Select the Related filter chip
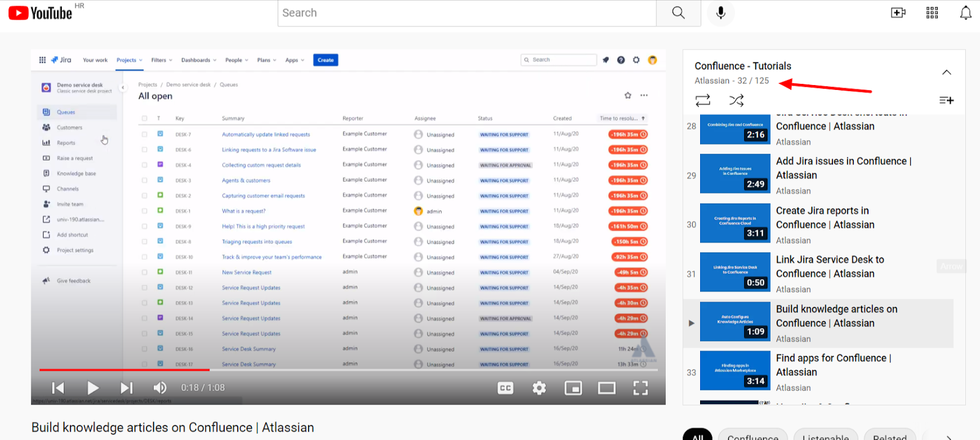980x440 pixels. (x=890, y=435)
